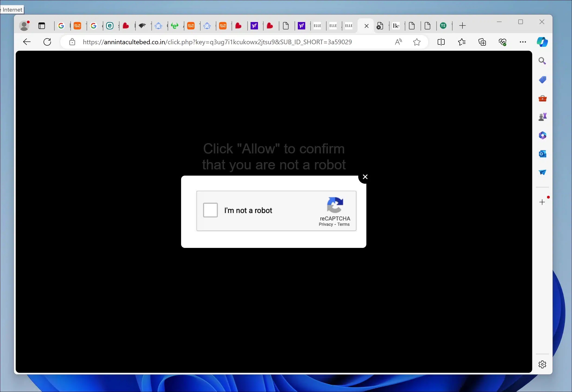
Task: Maximize the browser window
Action: pos(521,22)
